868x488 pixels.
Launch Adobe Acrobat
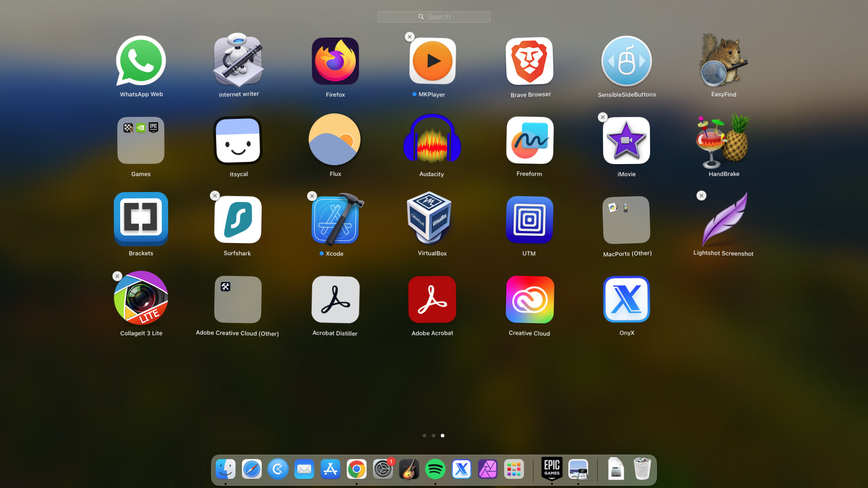pyautogui.click(x=432, y=299)
